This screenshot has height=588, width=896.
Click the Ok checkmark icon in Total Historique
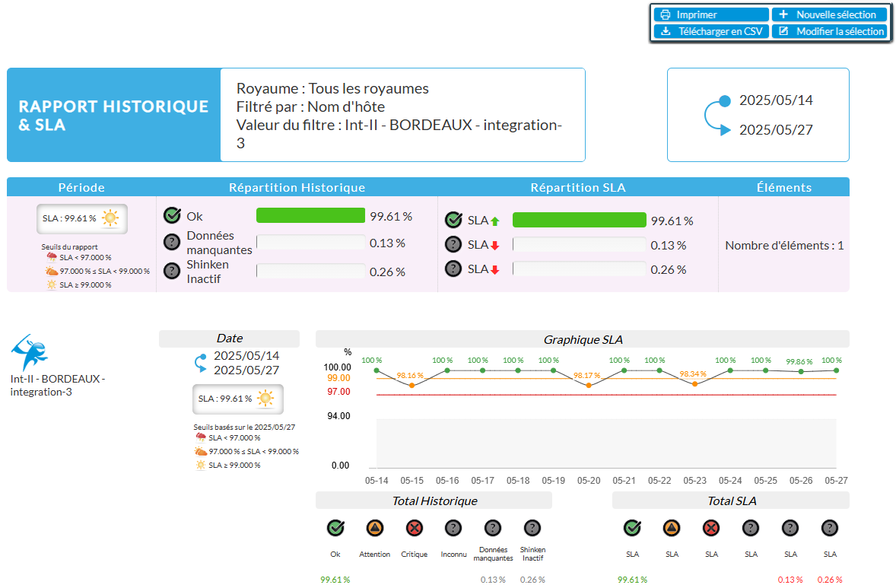pos(335,528)
